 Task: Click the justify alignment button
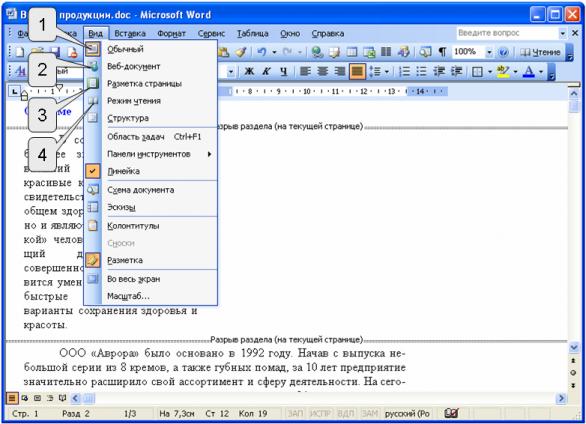(357, 71)
